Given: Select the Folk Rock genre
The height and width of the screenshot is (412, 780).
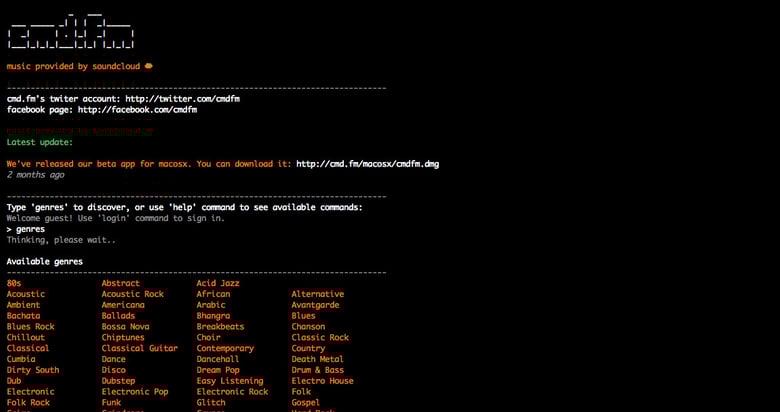Looking at the screenshot, I should click(28, 403).
